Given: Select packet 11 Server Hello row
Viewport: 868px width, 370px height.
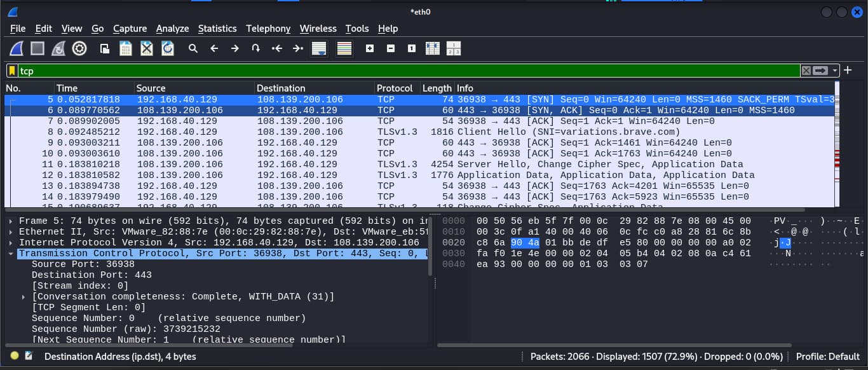Looking at the screenshot, I should [x=419, y=164].
